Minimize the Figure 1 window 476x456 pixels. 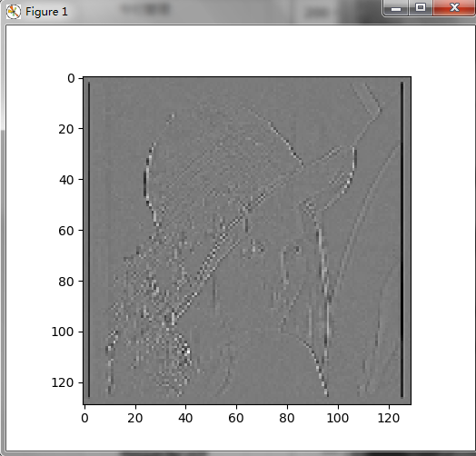coord(396,7)
